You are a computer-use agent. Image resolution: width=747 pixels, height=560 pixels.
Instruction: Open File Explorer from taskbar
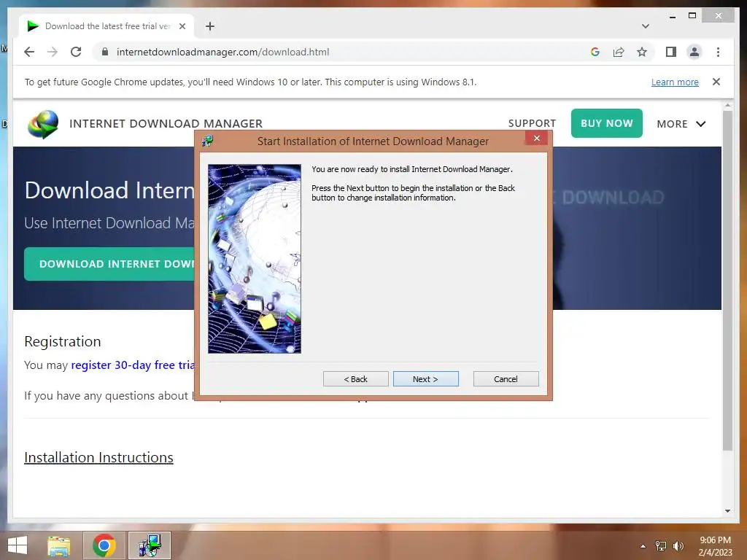[x=58, y=545]
